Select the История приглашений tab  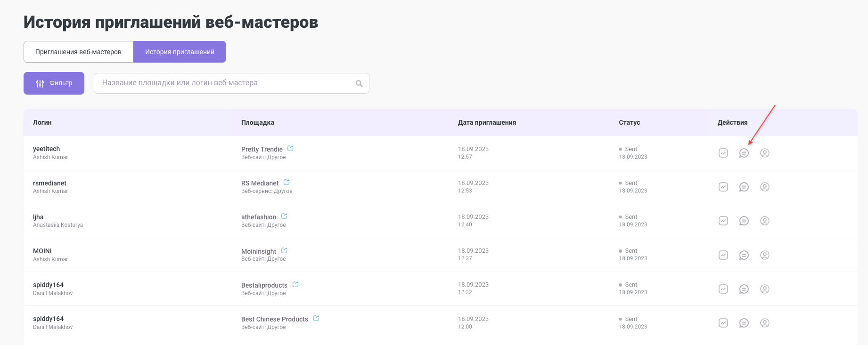pyautogui.click(x=180, y=52)
